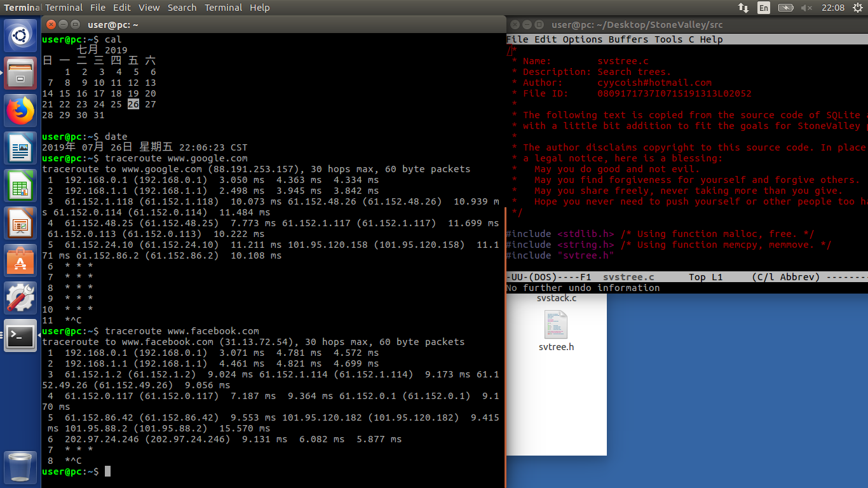868x488 pixels.
Task: Open LibreOffice Impress from the launcher
Action: pos(20,223)
